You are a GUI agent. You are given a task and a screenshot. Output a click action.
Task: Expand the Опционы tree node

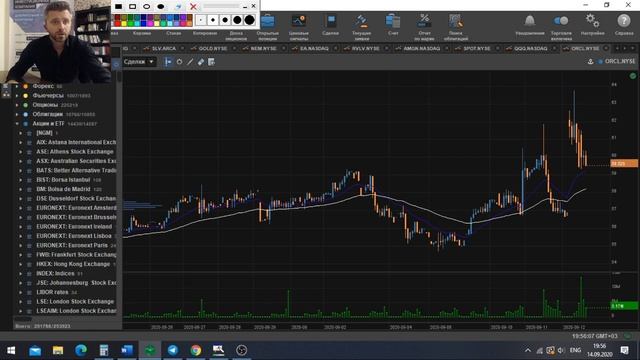pyautogui.click(x=17, y=105)
